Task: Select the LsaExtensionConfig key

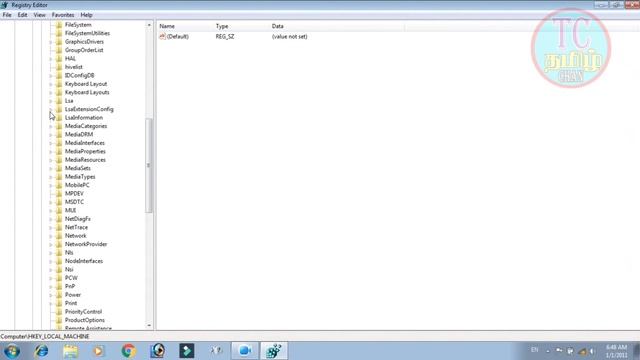Action: click(89, 109)
